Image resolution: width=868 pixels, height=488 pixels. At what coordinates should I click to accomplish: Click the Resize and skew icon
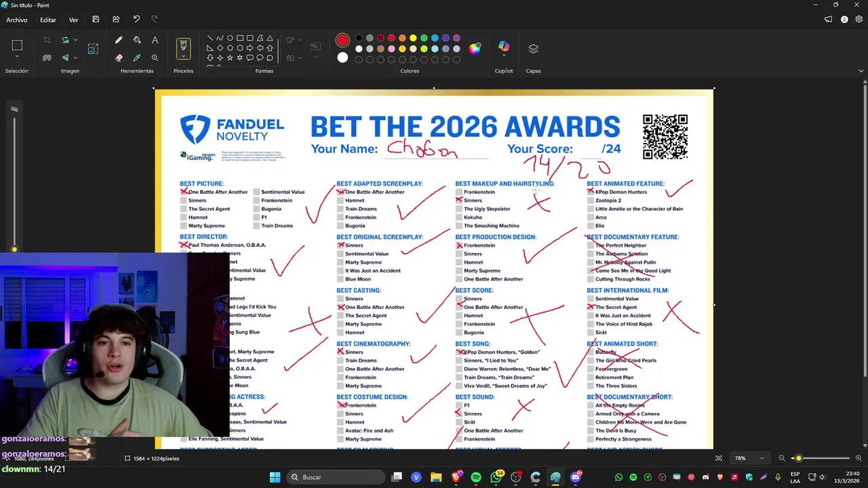point(93,49)
